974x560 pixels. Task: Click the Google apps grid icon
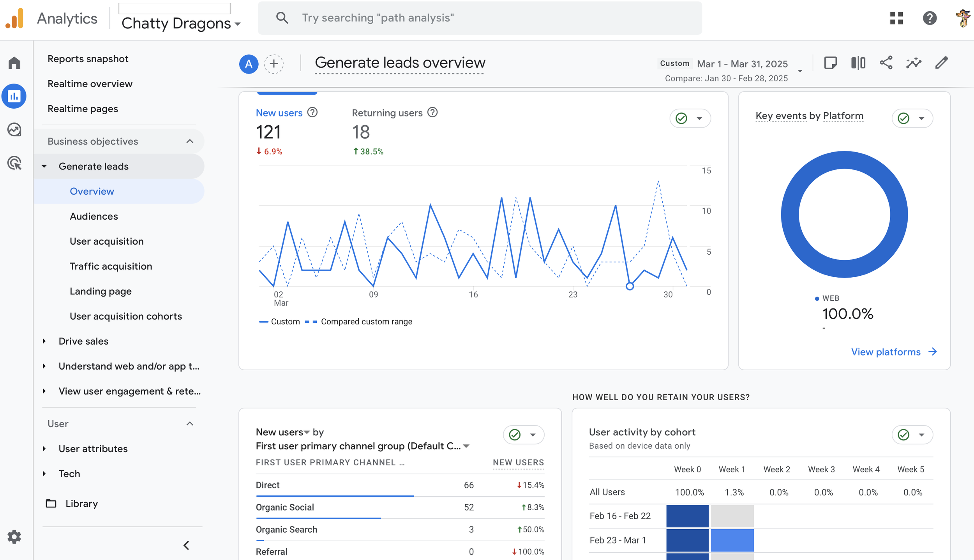896,18
